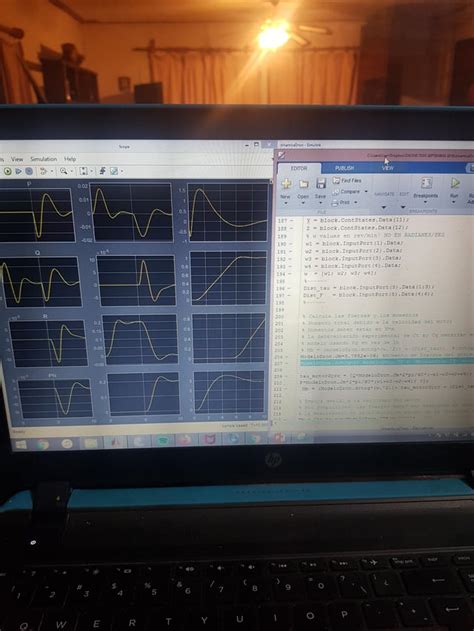Click the Save floppy disk icon
The image size is (474, 631).
click(x=321, y=184)
